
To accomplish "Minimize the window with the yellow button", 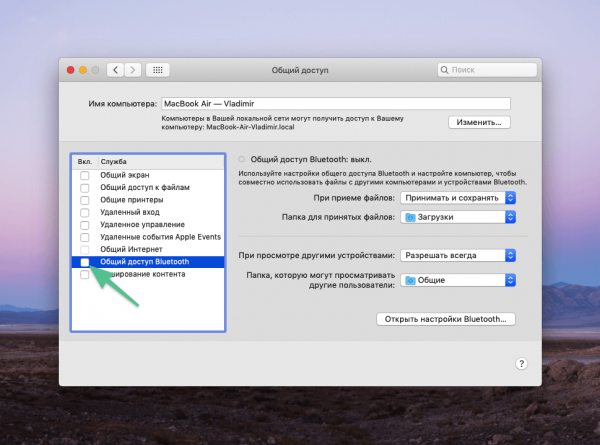I will tap(83, 70).
